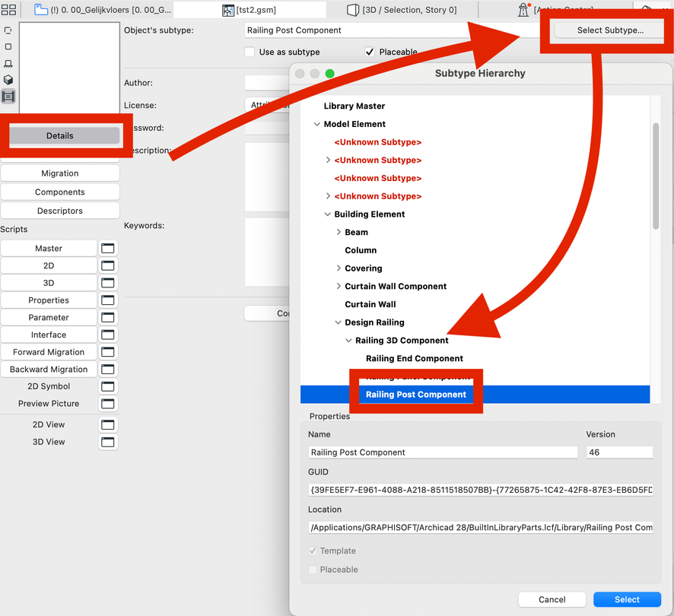
Task: Click the subtype Name field
Action: pos(443,452)
